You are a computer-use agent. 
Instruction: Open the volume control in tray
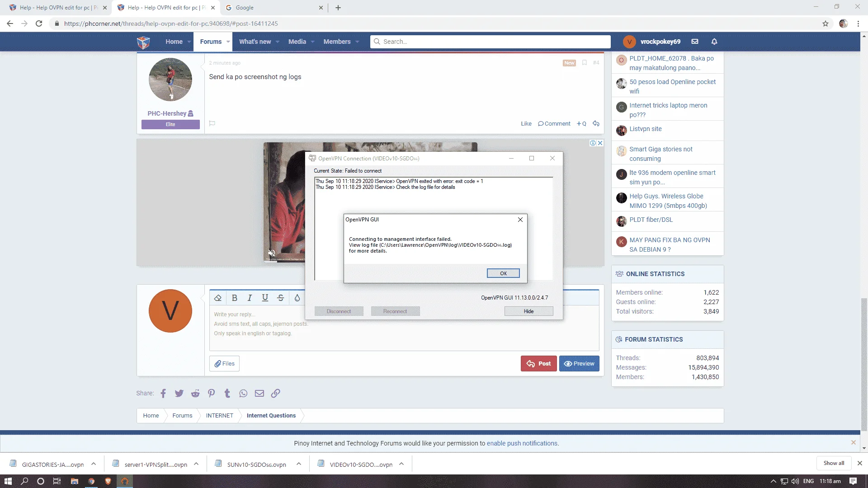pos(795,481)
